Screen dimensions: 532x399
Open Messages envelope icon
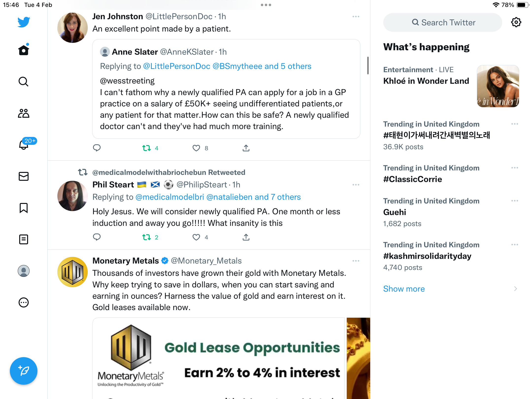(x=24, y=176)
